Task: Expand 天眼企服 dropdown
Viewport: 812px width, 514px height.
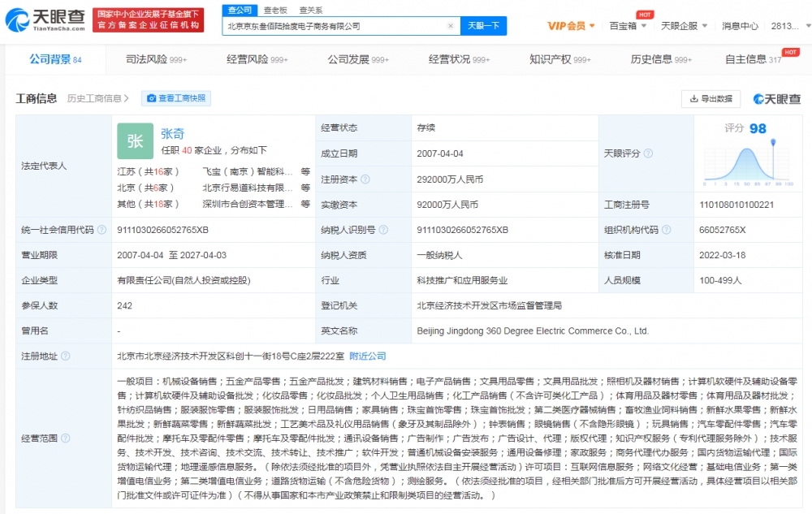Action: click(x=684, y=26)
